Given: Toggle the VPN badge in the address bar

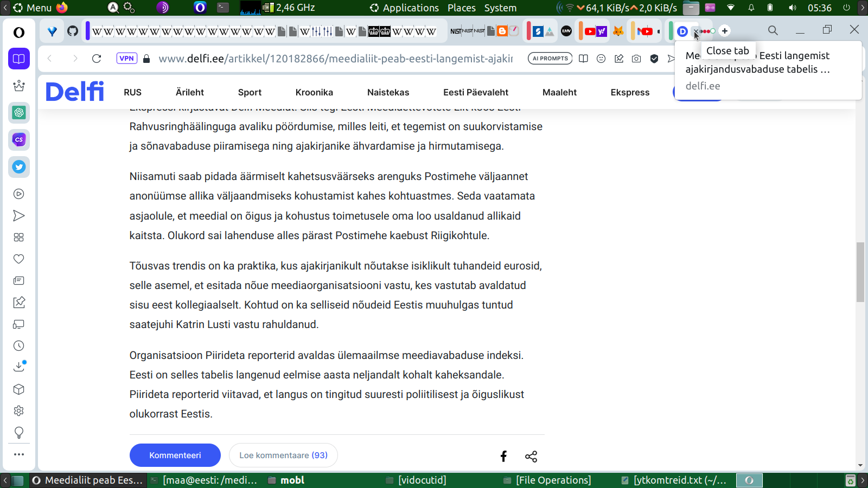Looking at the screenshot, I should click(x=126, y=59).
